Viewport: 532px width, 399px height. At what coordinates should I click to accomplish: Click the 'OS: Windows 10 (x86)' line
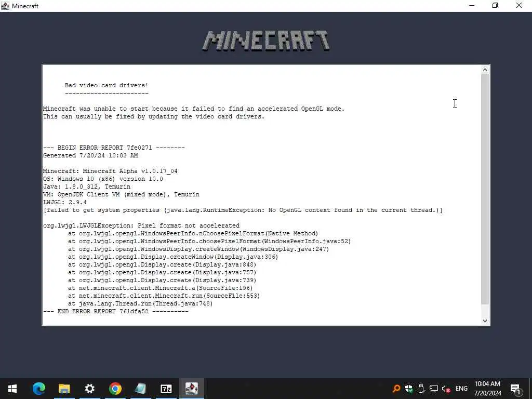(x=103, y=179)
